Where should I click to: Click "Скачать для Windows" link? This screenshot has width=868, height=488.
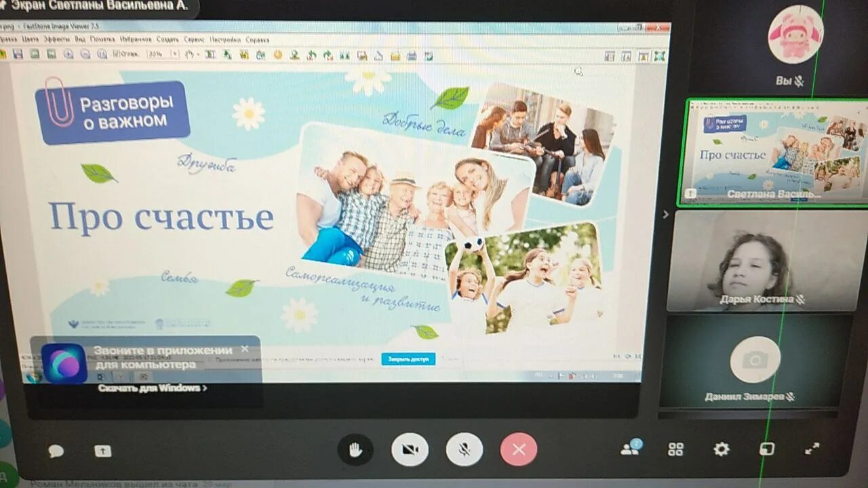click(153, 388)
